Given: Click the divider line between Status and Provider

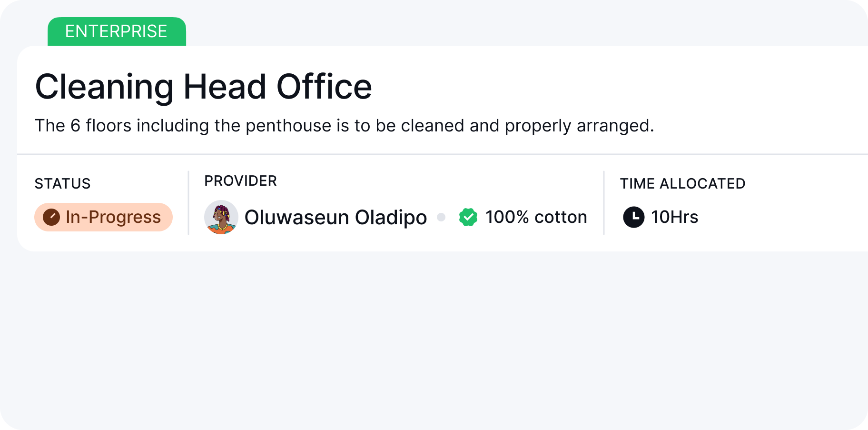Looking at the screenshot, I should click(188, 203).
